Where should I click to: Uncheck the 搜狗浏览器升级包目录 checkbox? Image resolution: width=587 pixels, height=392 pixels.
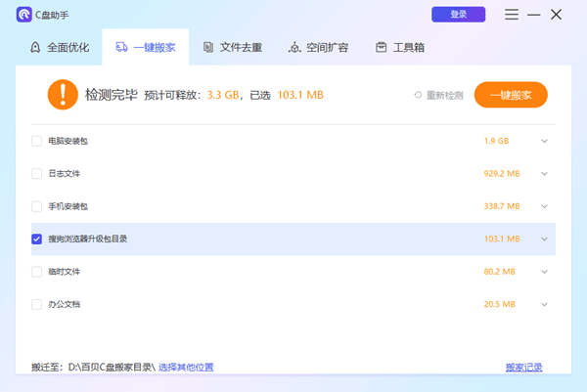coord(37,239)
